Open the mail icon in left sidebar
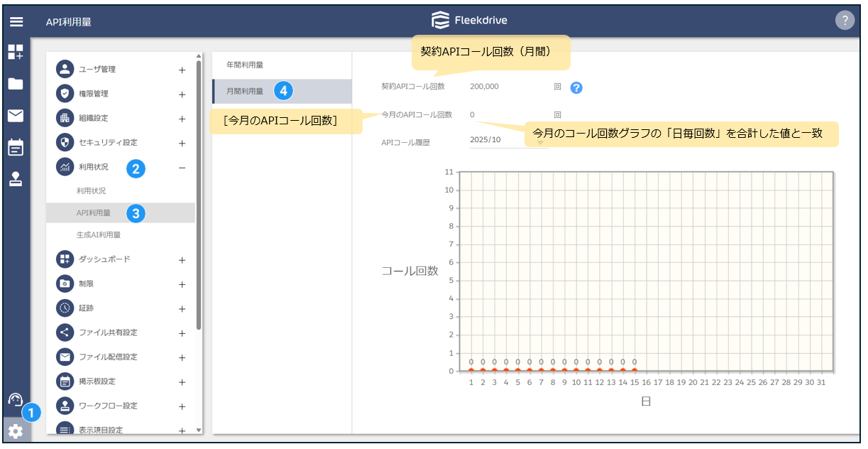 coord(16,115)
